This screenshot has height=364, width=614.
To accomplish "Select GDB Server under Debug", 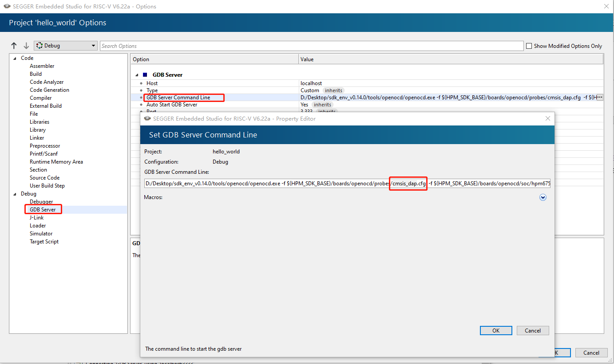I will pyautogui.click(x=43, y=210).
